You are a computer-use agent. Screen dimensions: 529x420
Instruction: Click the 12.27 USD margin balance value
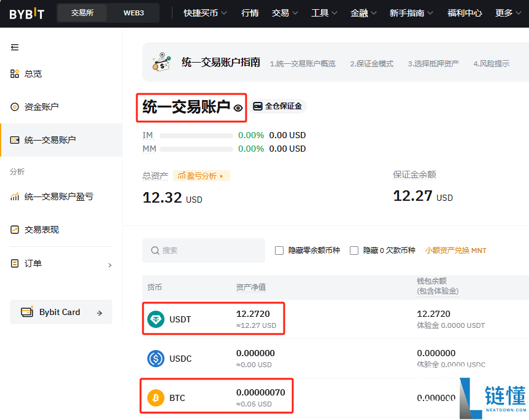423,196
